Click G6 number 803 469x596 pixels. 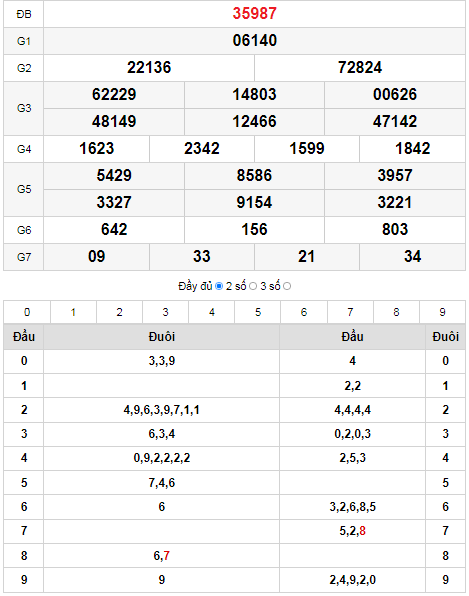click(x=395, y=230)
